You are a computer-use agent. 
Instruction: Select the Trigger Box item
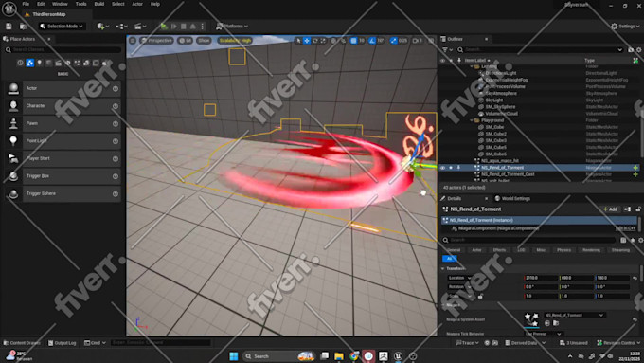(x=63, y=176)
